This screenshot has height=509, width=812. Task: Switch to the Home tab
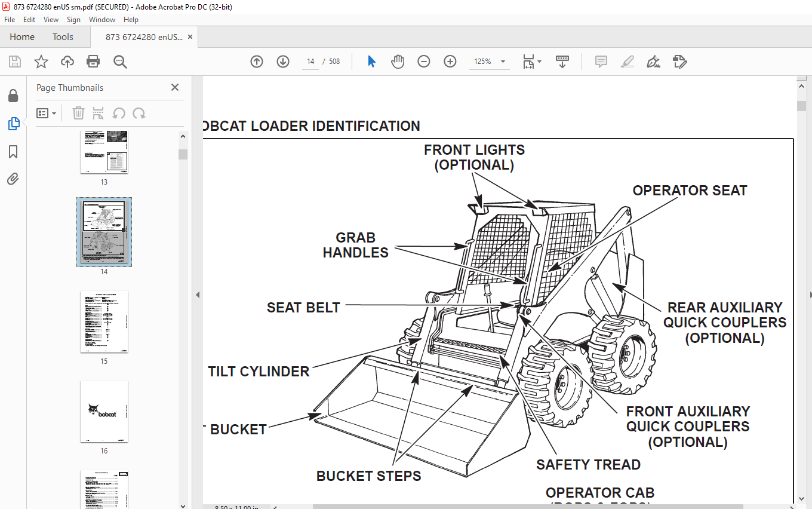(22, 37)
